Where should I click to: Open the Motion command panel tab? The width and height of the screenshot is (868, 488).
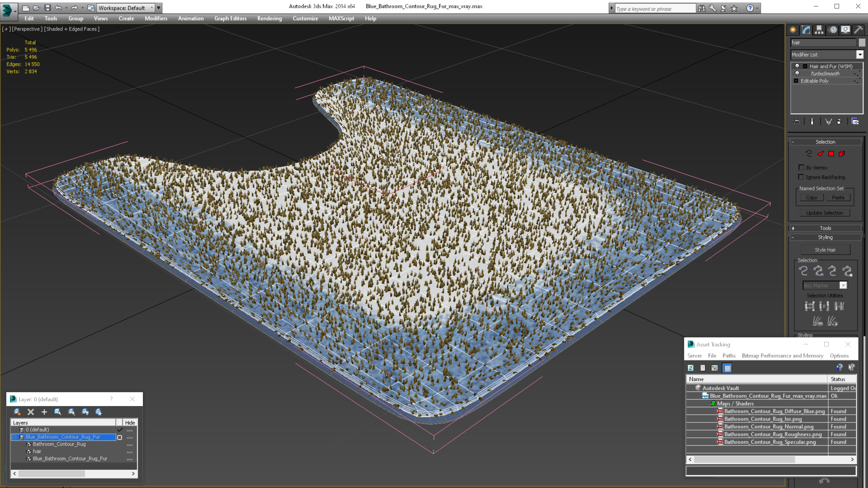[x=833, y=30]
